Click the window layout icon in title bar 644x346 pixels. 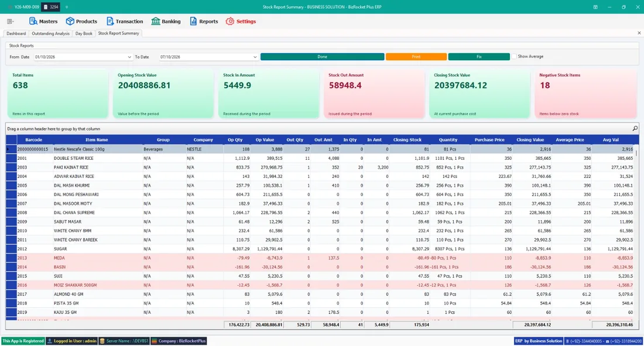(x=595, y=7)
